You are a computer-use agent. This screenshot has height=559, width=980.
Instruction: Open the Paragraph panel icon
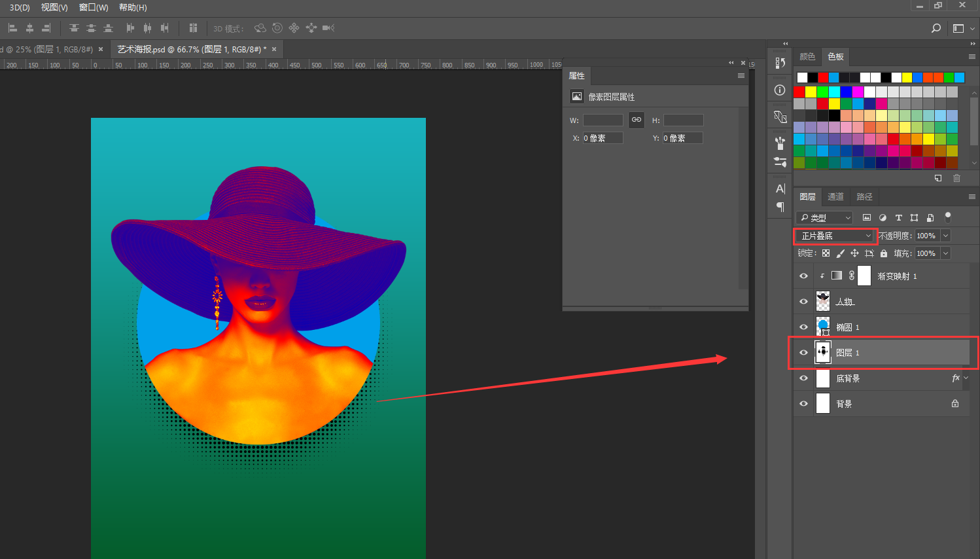click(x=780, y=207)
